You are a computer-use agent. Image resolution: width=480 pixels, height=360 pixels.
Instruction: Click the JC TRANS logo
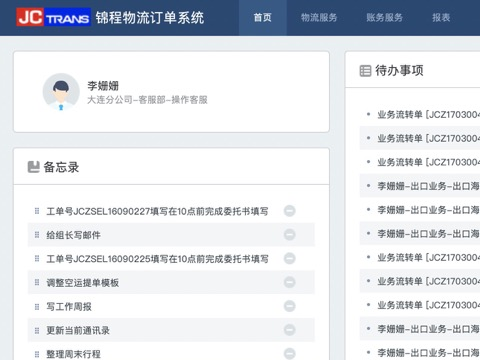click(53, 17)
